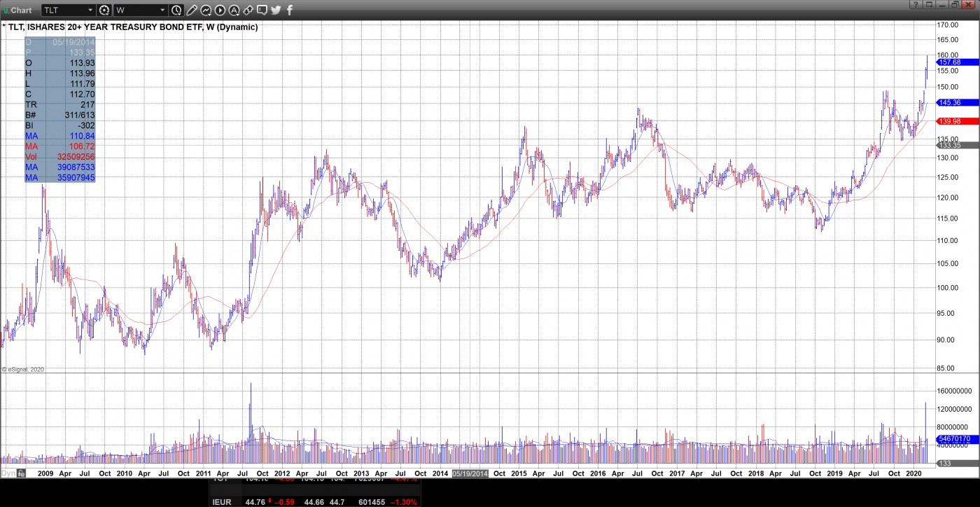Click the High value 113.96 in data box
This screenshot has height=507, width=980.
click(x=82, y=74)
